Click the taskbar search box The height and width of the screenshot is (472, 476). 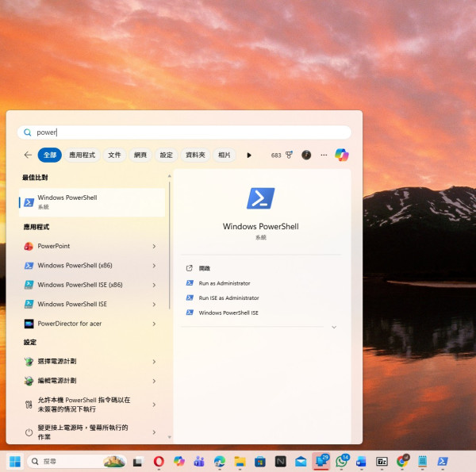pyautogui.click(x=77, y=462)
